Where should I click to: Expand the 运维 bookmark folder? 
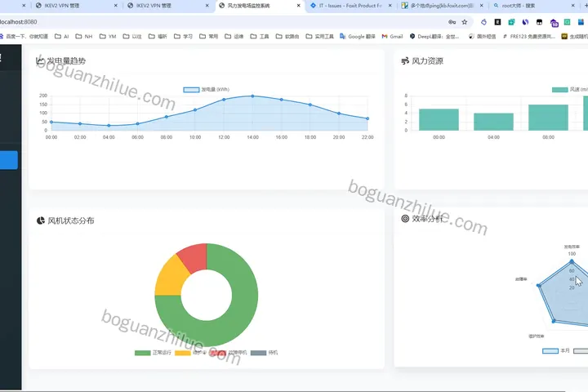[234, 37]
